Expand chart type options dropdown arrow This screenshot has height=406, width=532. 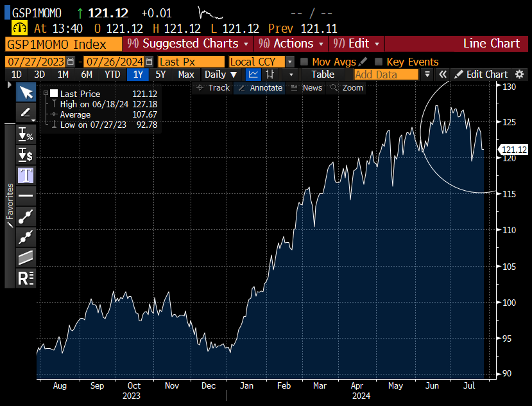(x=291, y=75)
